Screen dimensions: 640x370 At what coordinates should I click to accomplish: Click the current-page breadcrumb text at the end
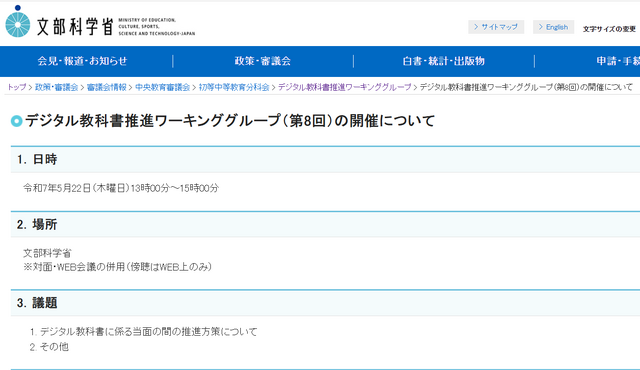[x=526, y=87]
